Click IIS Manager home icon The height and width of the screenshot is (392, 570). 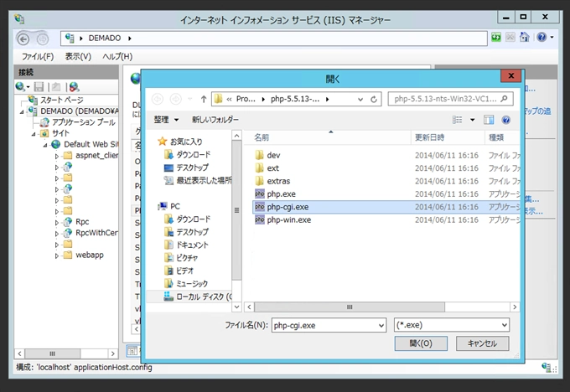[x=524, y=37]
